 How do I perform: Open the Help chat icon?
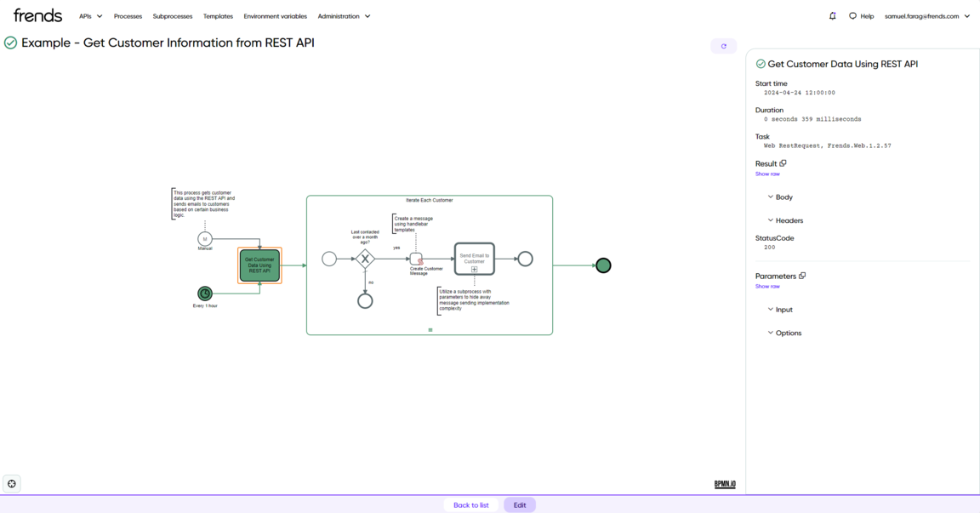point(852,16)
